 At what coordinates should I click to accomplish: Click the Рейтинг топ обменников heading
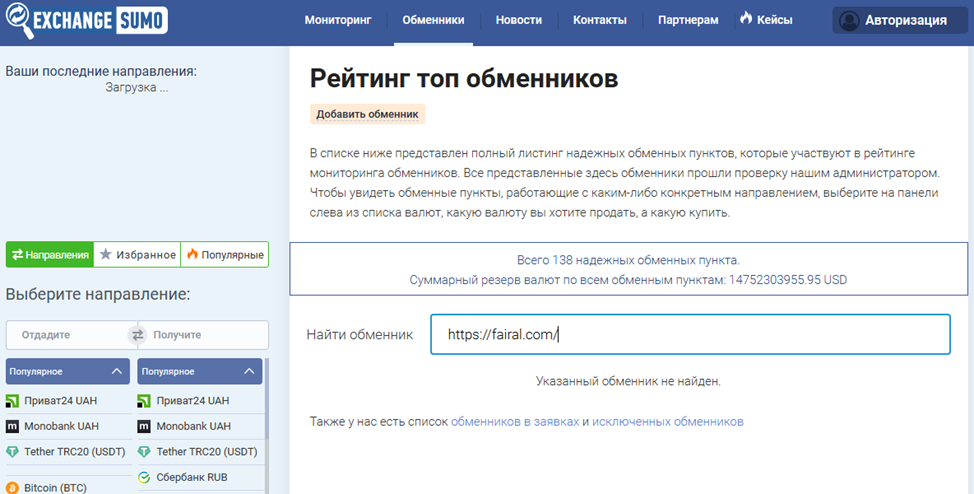[464, 78]
